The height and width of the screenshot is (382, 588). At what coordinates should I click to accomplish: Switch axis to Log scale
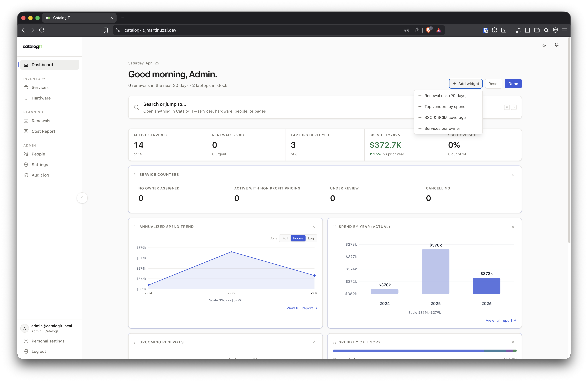(x=311, y=238)
